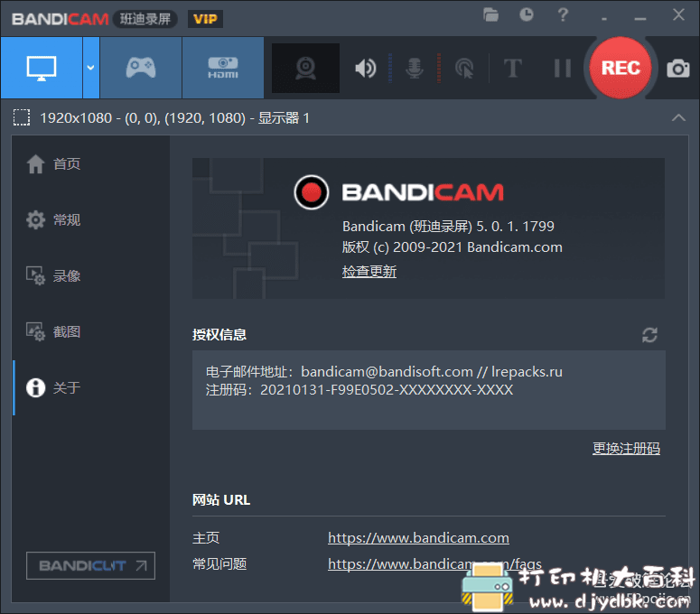Switch to HDMI device recording mode
The width and height of the screenshot is (700, 614).
click(x=223, y=68)
